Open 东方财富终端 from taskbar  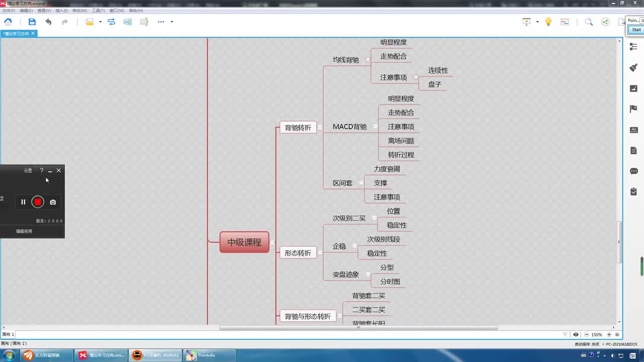pos(47,355)
